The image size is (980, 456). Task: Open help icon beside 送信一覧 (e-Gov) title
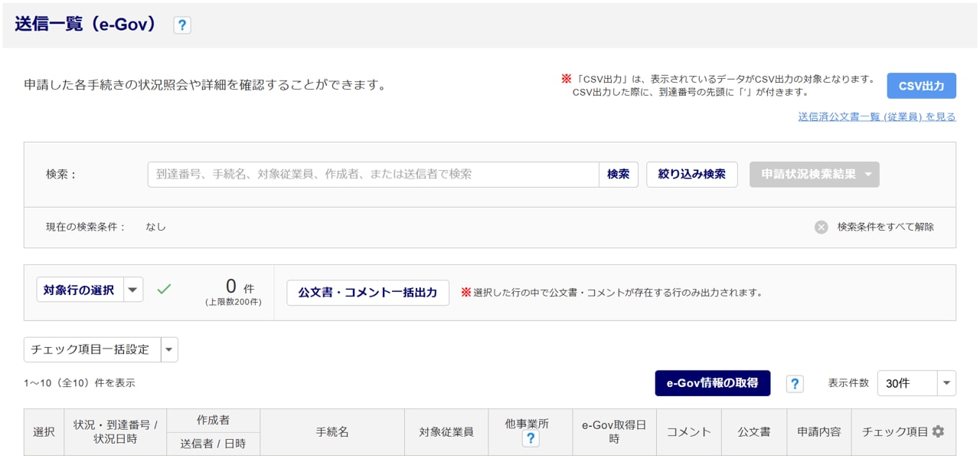[x=181, y=25]
